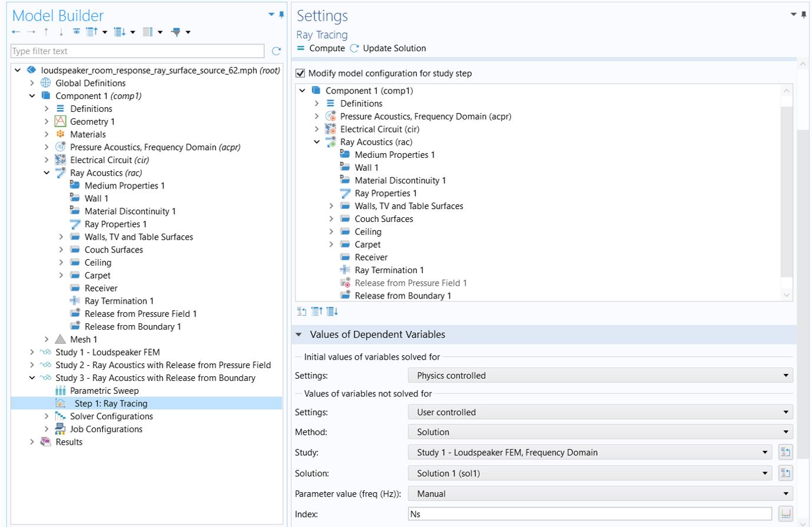This screenshot has width=812, height=527.
Task: Pin the Model Builder window
Action: pos(281,15)
